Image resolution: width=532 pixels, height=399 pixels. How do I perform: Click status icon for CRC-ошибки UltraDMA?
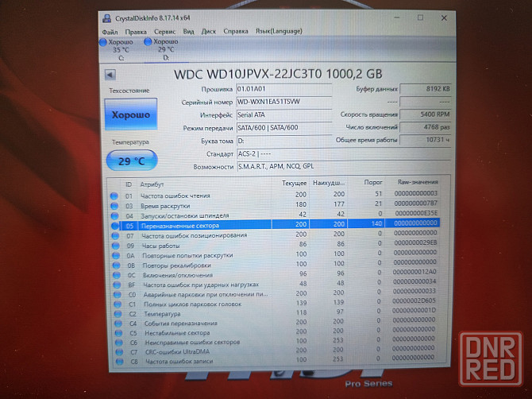(119, 352)
